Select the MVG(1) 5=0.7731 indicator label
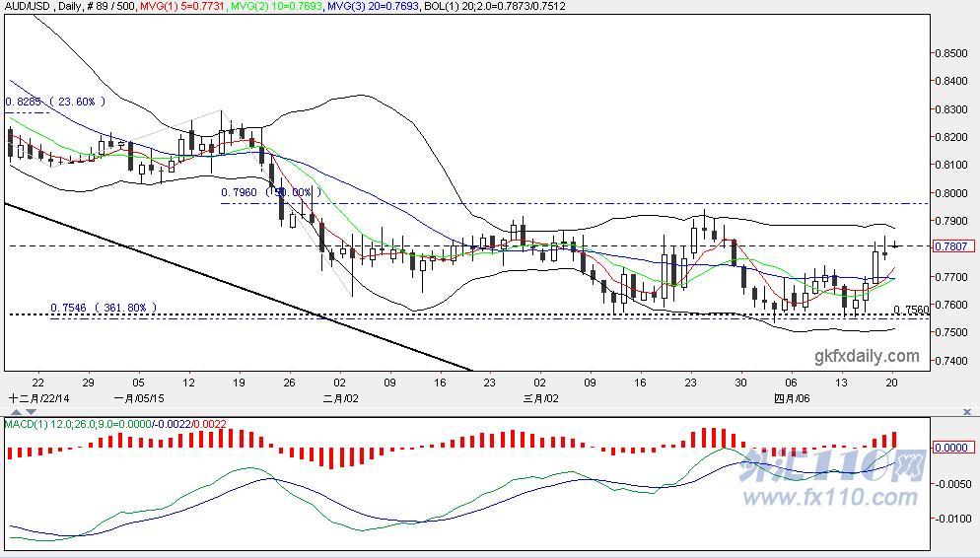This screenshot has height=558, width=980. 183,6
